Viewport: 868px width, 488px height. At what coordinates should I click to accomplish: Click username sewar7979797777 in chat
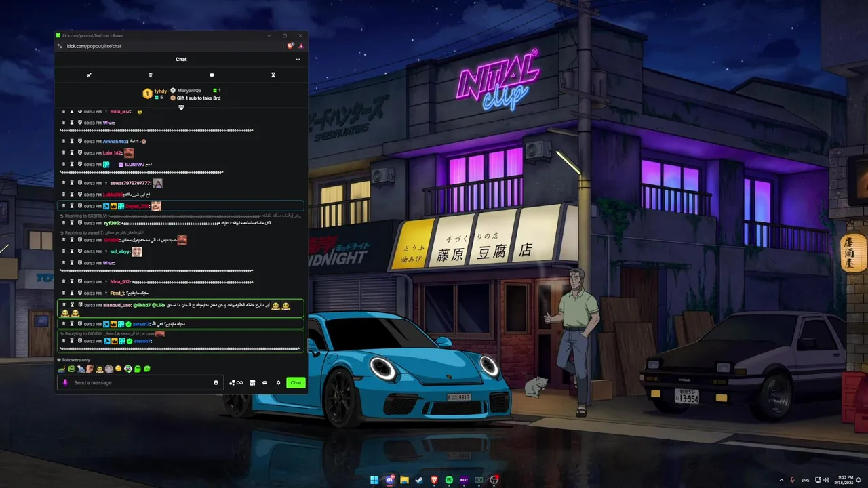[x=130, y=183]
